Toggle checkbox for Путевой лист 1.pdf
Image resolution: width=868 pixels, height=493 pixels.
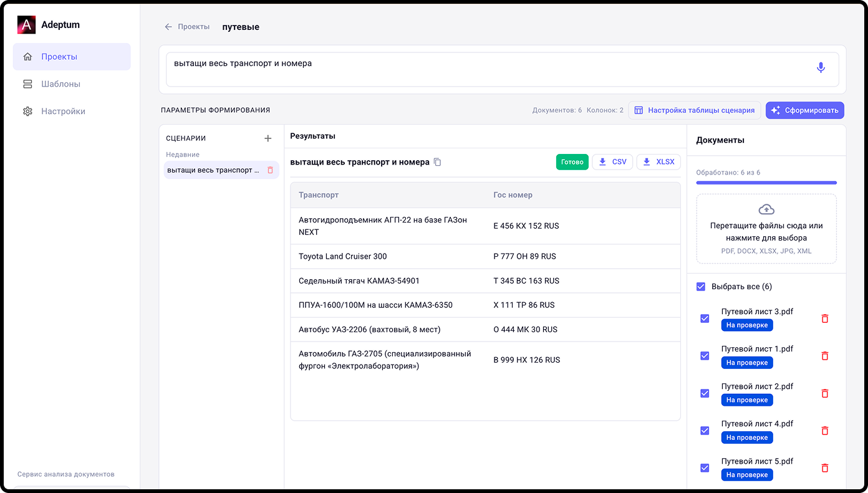coord(705,356)
